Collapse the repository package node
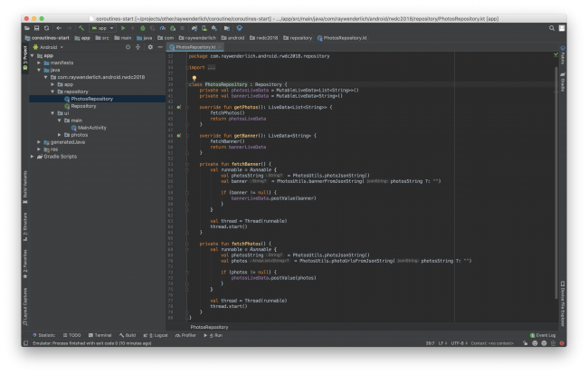The image size is (588, 375). click(52, 91)
